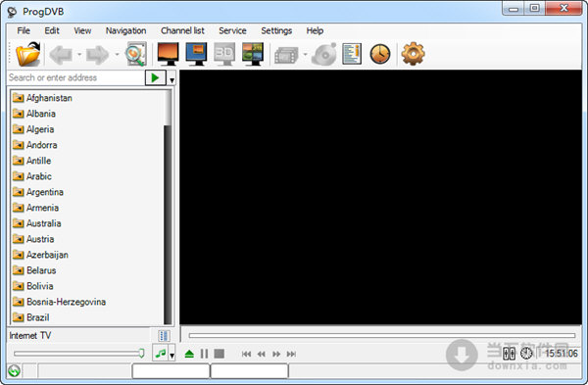Open the audio track dropdown arrow
This screenshot has height=385, width=588.
point(171,355)
